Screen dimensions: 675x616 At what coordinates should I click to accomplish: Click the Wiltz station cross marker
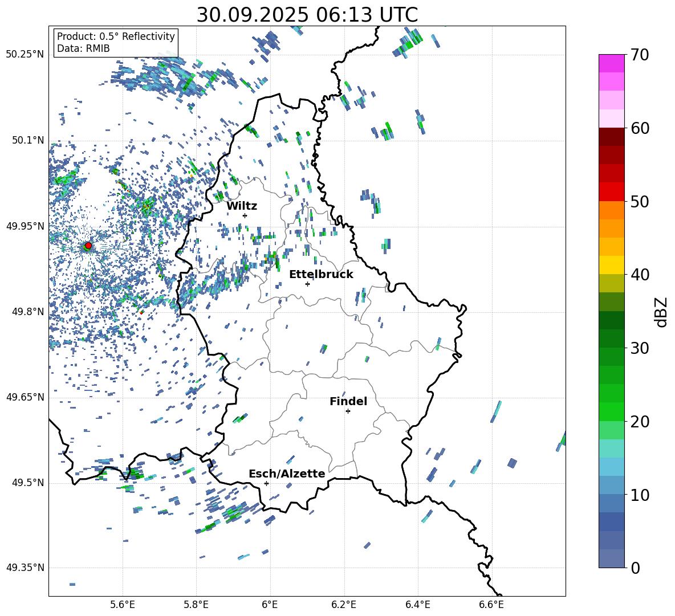coord(245,215)
